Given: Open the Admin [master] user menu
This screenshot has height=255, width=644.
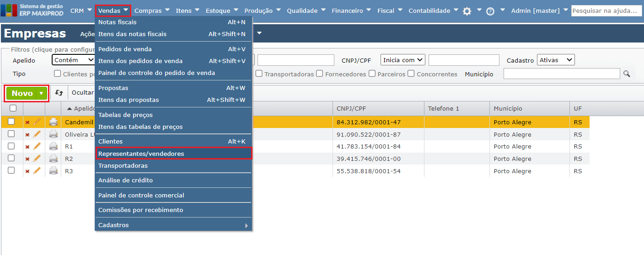Looking at the screenshot, I should (x=540, y=11).
